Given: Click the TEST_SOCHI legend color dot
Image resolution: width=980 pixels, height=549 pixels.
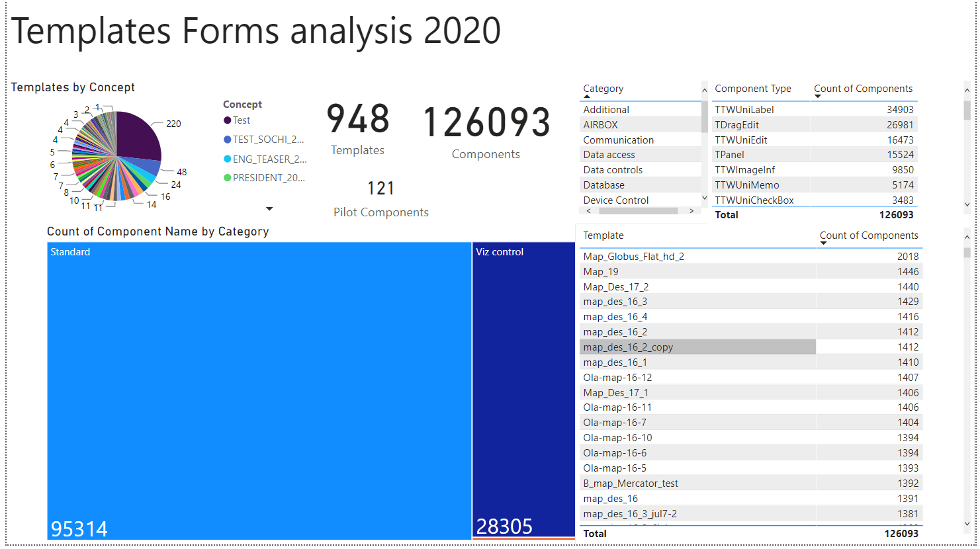Looking at the screenshot, I should point(228,140).
